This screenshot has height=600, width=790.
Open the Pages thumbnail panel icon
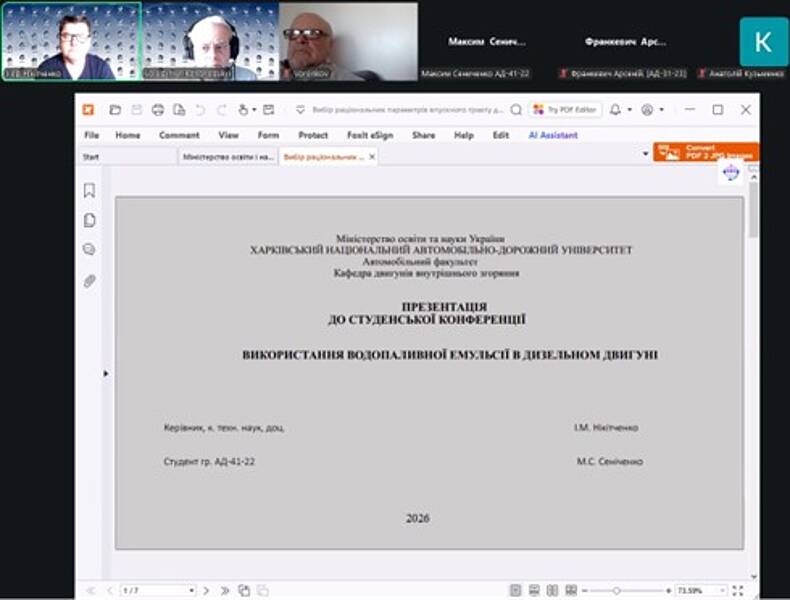(89, 220)
